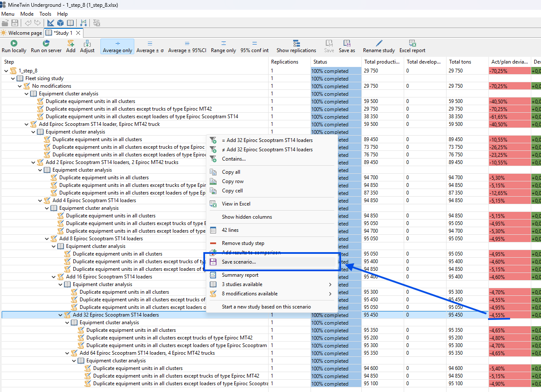Collapse 'Add 16 Epiroc Scooptram ST14 loaders' node
541x392 pixels.
point(53,277)
